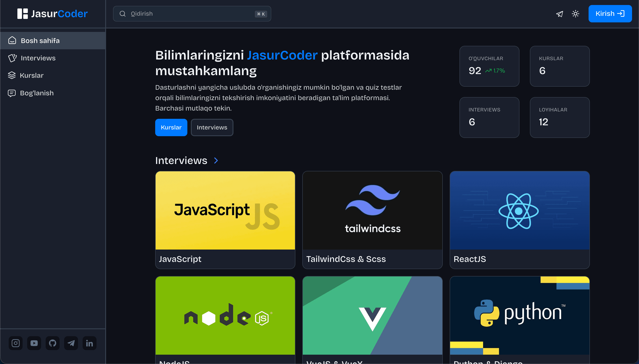This screenshot has height=364, width=639.
Task: Click the ReactJS card title text
Action: click(470, 259)
